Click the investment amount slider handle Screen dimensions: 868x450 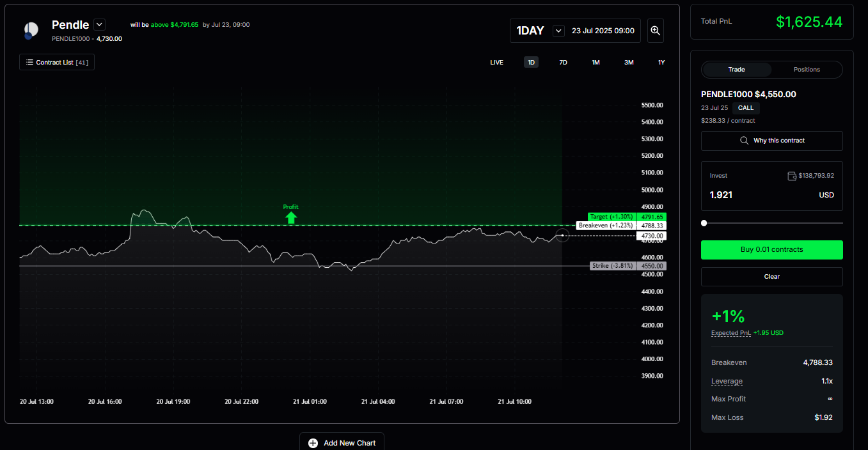click(704, 223)
